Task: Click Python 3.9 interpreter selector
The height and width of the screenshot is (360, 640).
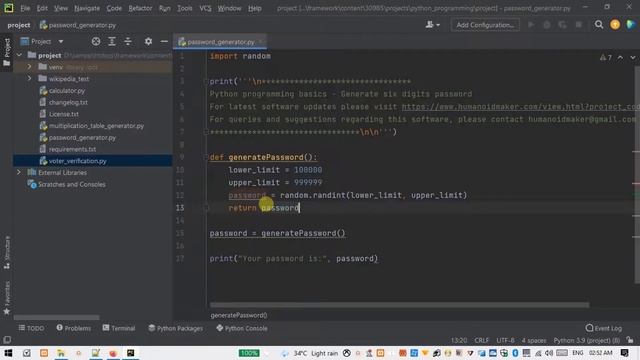Action: (x=587, y=340)
